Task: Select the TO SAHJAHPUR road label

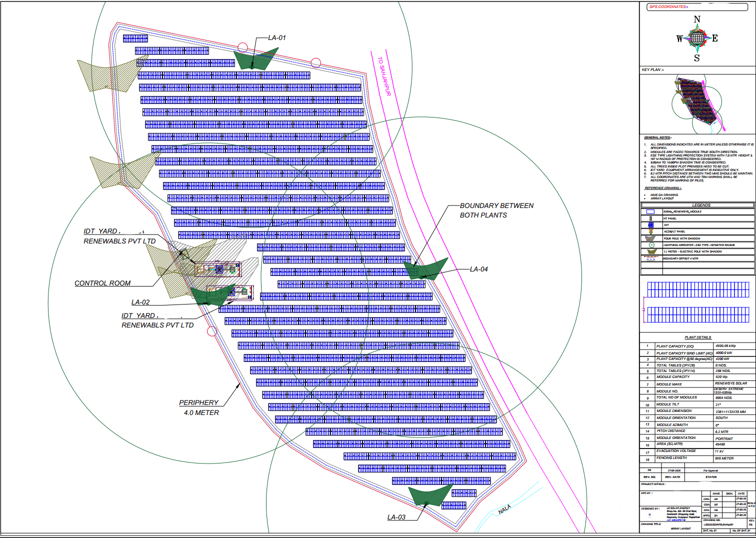Action: (x=384, y=76)
